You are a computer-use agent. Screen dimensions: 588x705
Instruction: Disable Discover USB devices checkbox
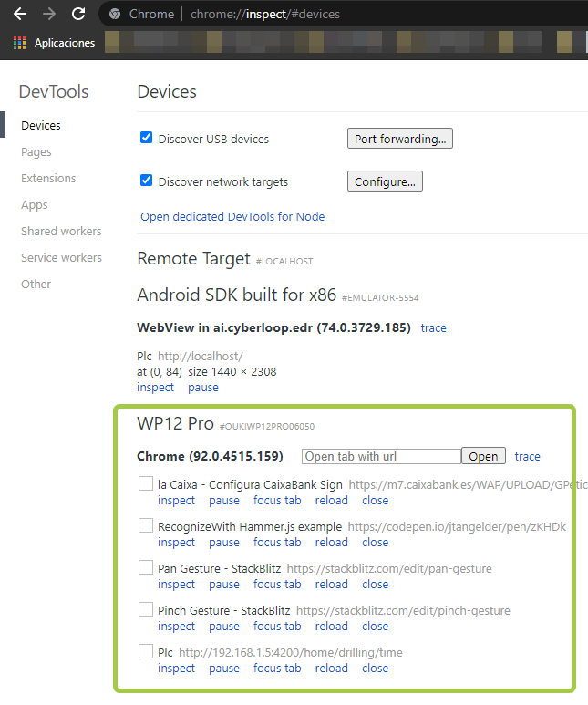click(146, 138)
